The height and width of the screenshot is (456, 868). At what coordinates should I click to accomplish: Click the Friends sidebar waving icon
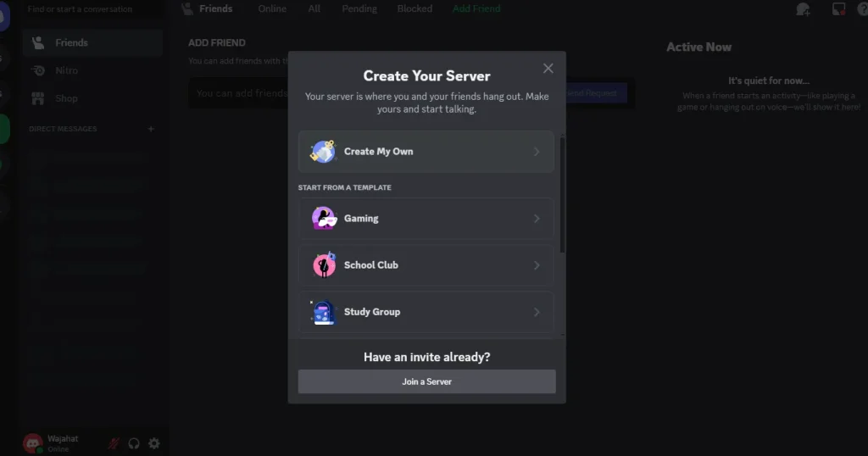click(37, 42)
